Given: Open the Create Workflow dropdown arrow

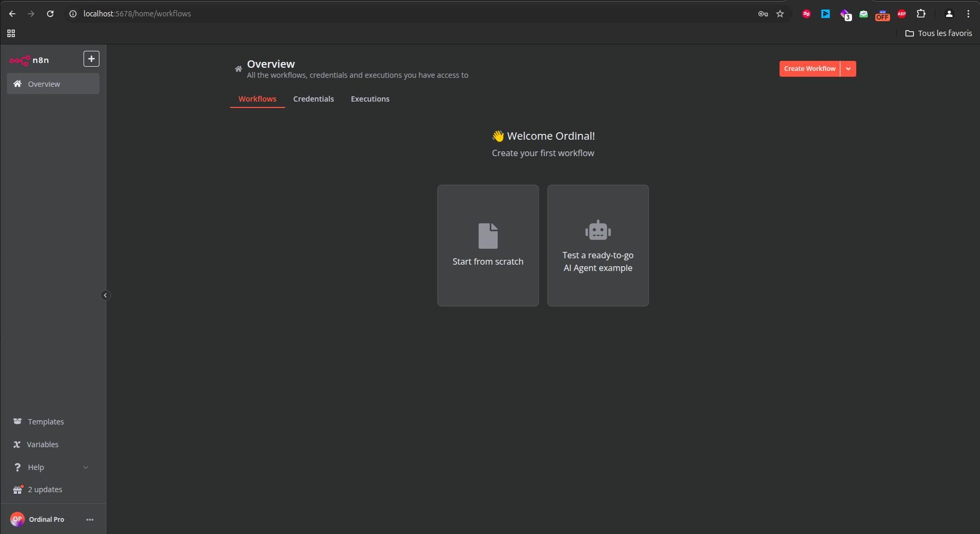Looking at the screenshot, I should pos(848,69).
